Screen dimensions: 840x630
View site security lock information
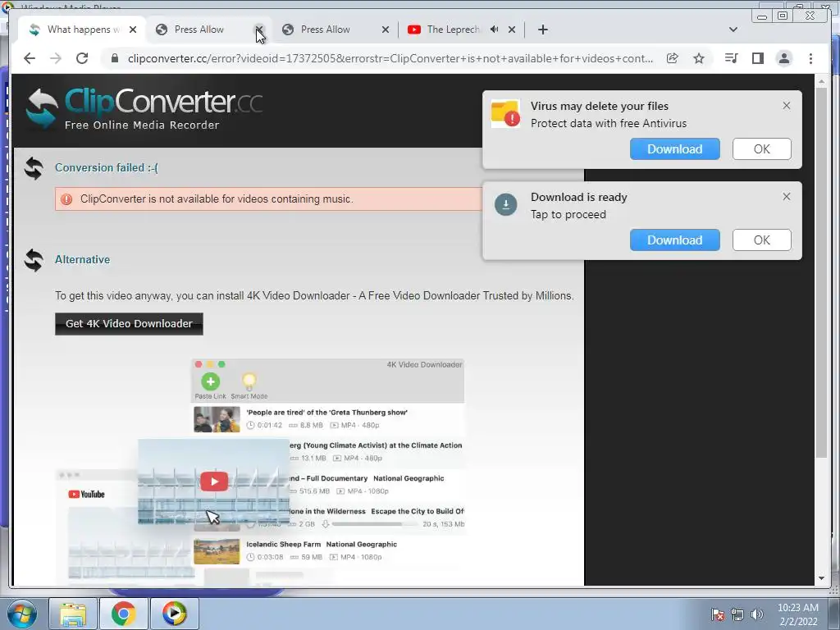tap(114, 58)
